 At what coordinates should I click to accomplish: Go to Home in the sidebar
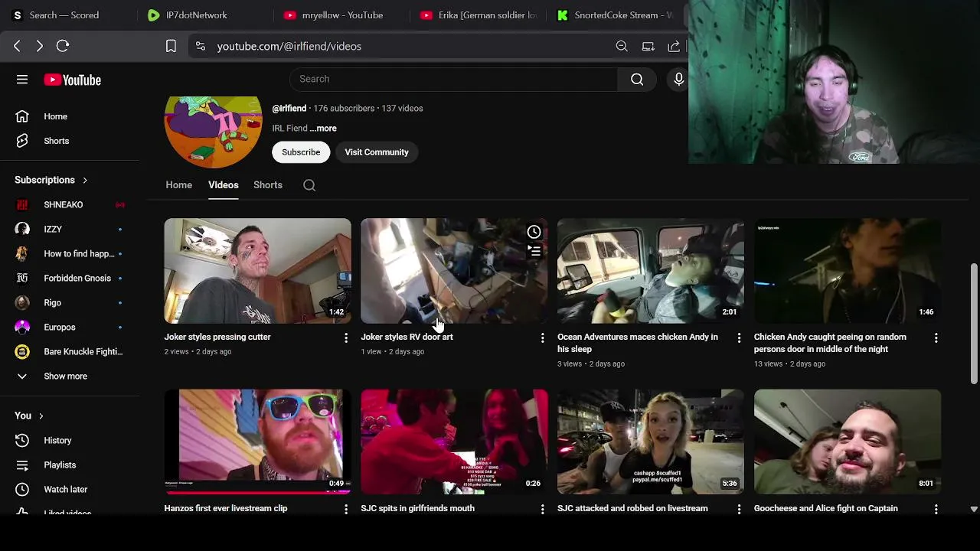click(55, 116)
